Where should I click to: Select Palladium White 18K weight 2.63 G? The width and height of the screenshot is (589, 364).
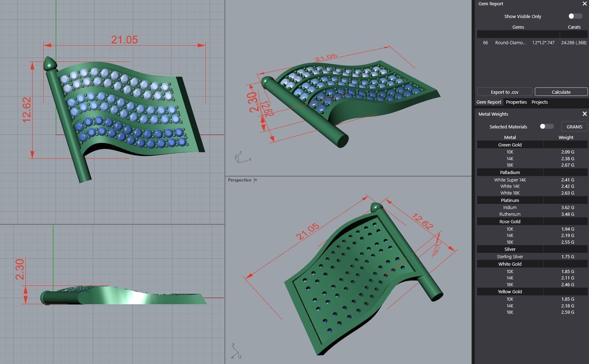[567, 193]
